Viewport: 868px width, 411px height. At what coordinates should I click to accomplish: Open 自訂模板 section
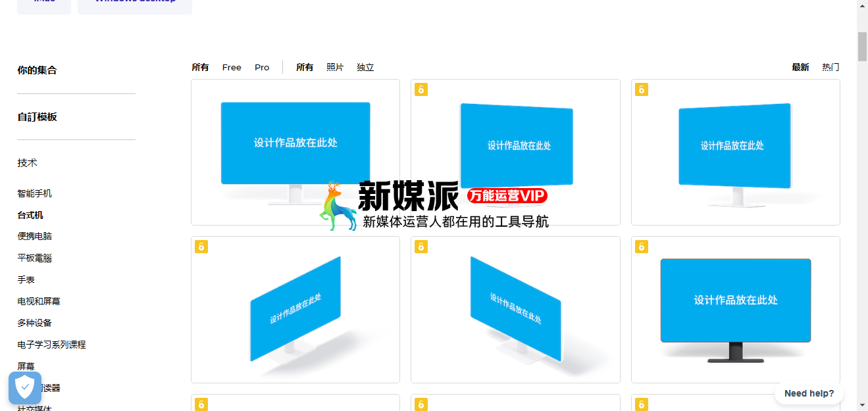(x=37, y=117)
